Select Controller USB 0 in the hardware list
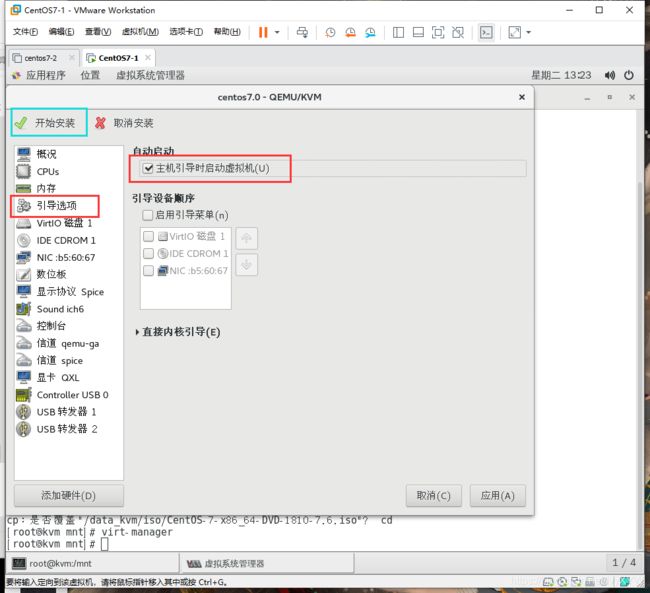650x593 pixels. click(69, 395)
